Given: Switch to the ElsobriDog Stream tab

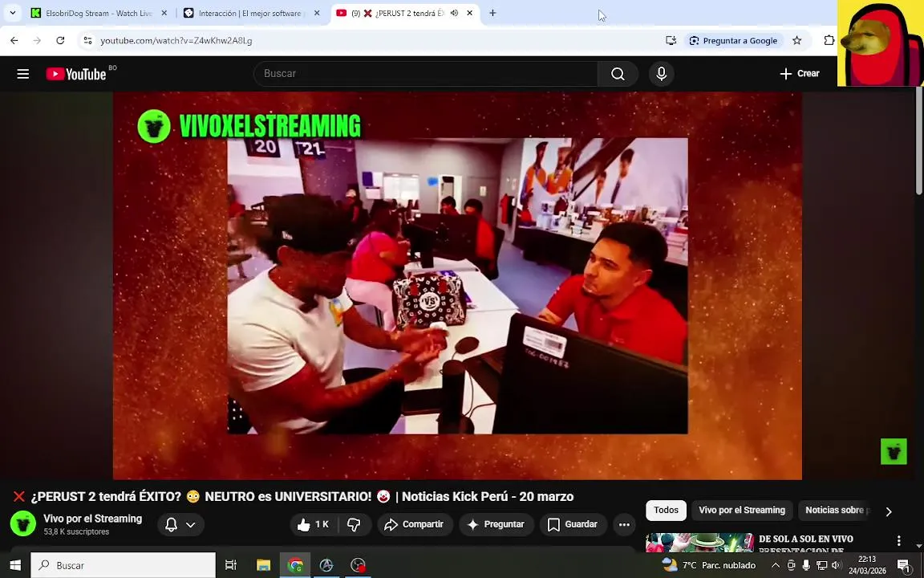Looking at the screenshot, I should 99,13.
